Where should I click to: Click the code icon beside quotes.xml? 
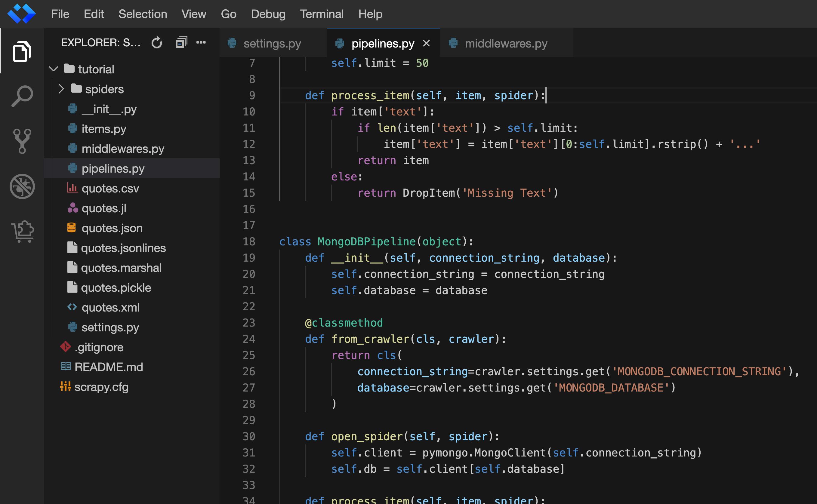[72, 307]
